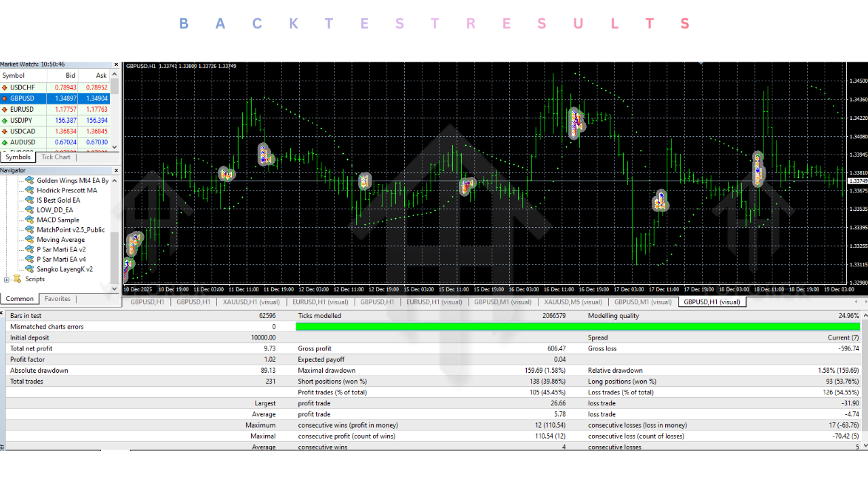The height and width of the screenshot is (488, 868).
Task: Close the Navigator panel
Action: tap(116, 170)
